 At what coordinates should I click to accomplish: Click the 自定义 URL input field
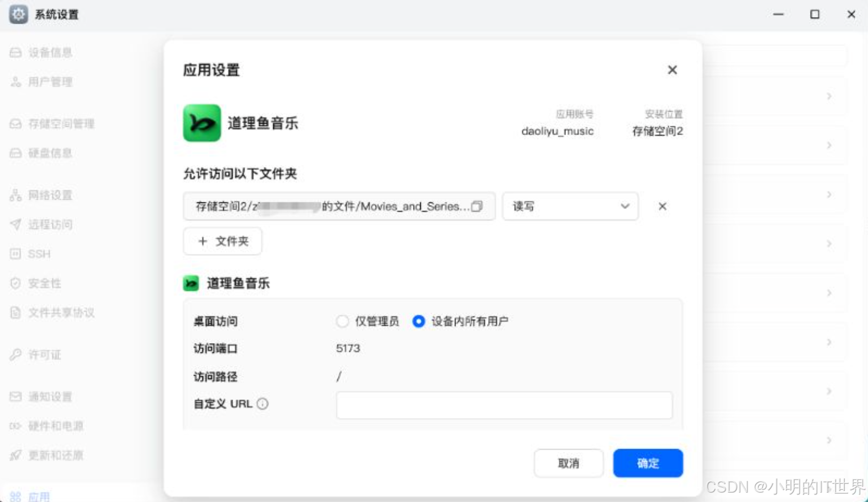point(504,405)
